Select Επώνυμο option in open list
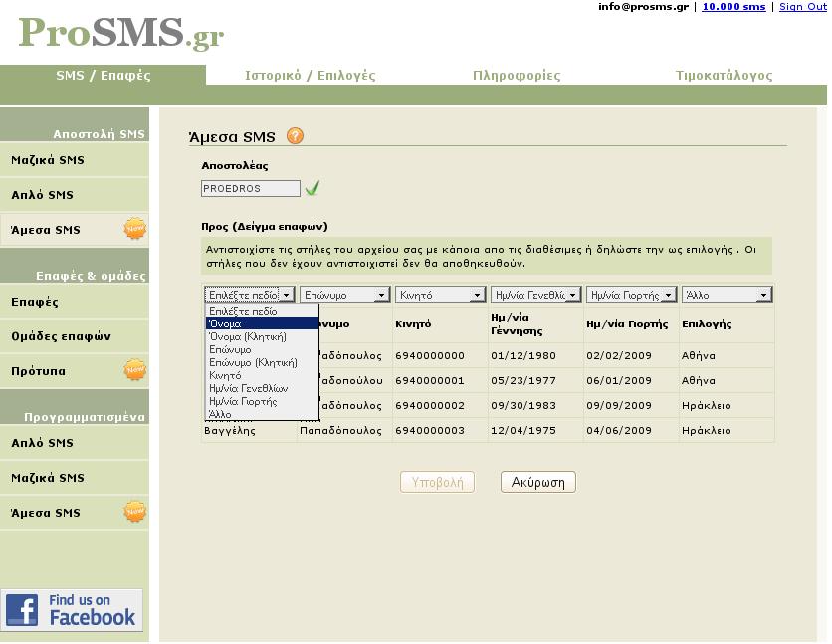Viewport: 832px width, 644px height. coord(262,349)
